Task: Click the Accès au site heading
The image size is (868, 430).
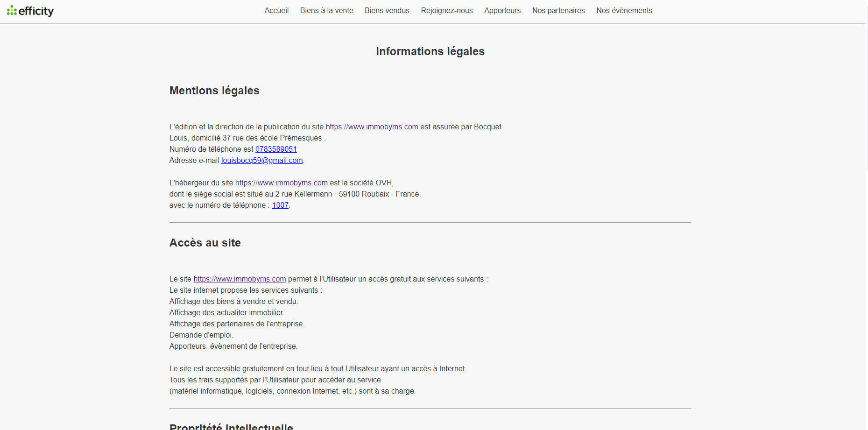Action: coord(205,243)
